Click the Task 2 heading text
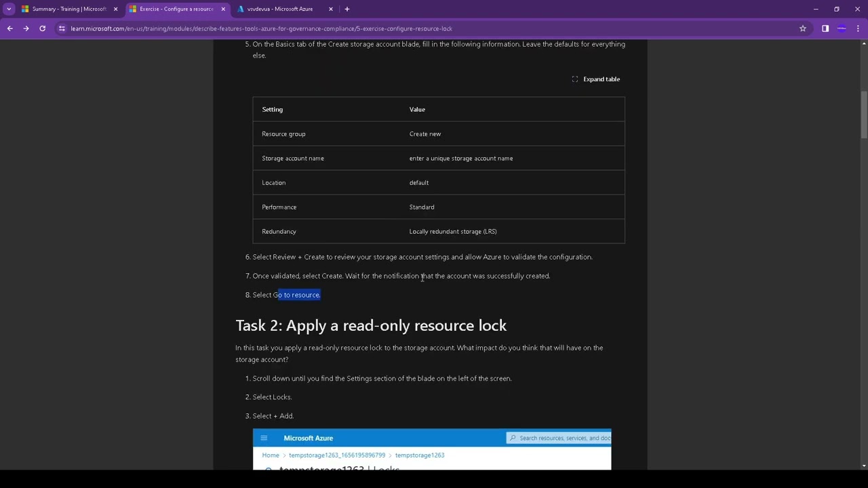868x488 pixels. 371,325
